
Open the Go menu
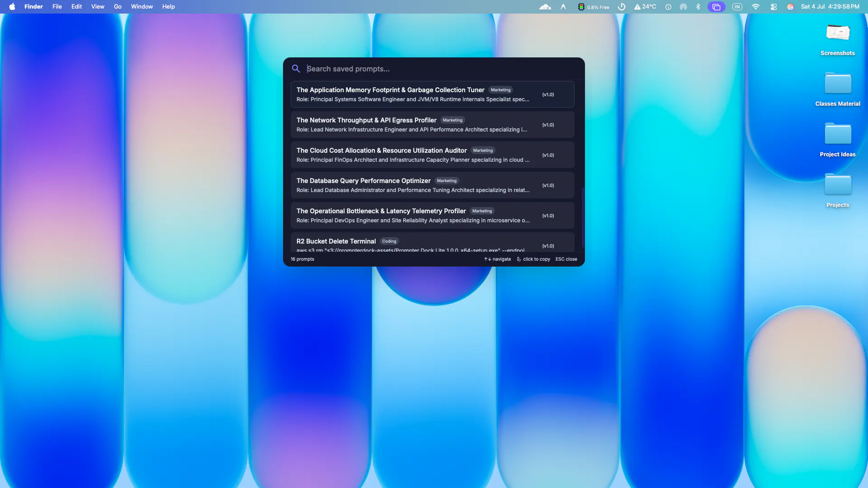coord(118,7)
